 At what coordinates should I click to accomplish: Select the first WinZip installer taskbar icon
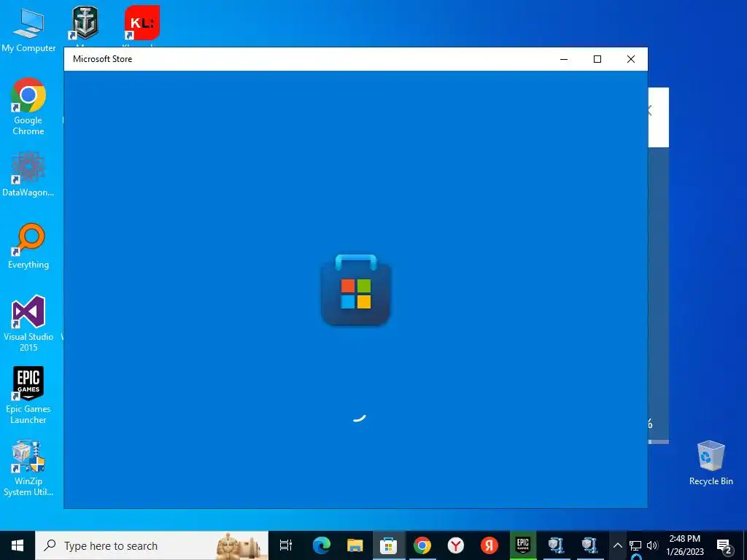click(x=556, y=545)
